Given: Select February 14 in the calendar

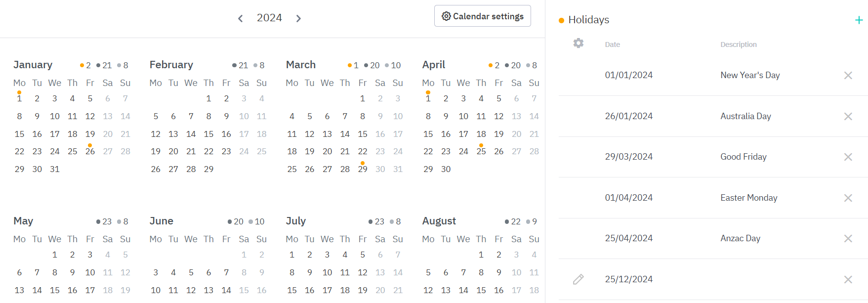Looking at the screenshot, I should point(191,134).
